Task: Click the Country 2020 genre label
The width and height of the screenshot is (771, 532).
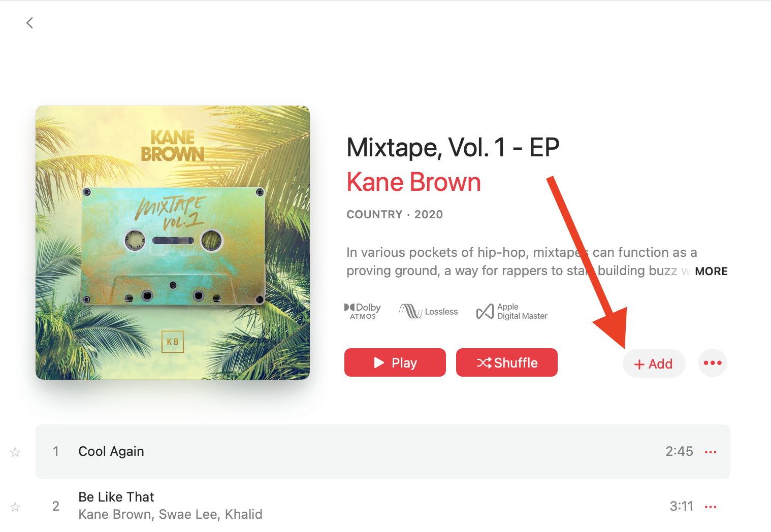Action: (x=395, y=214)
